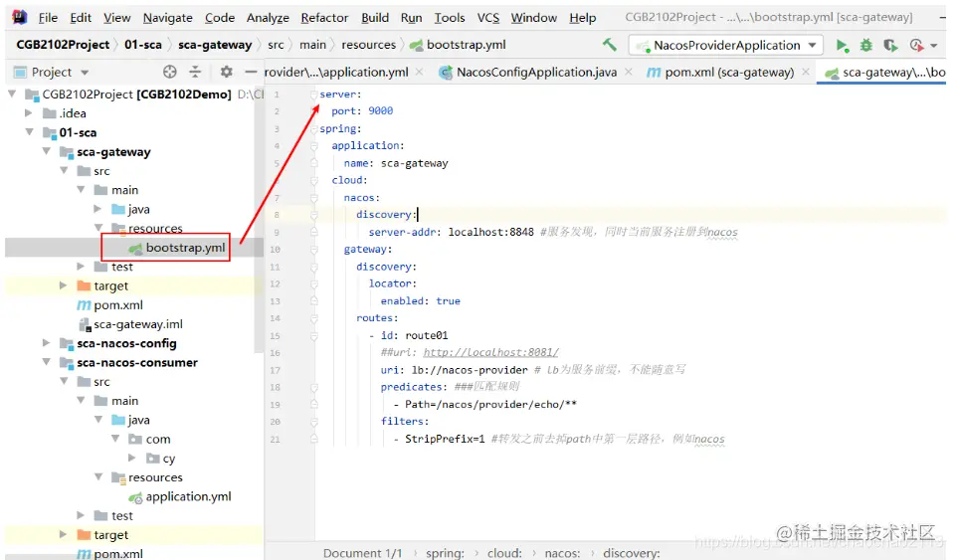The height and width of the screenshot is (560, 953).
Task: Start debugging with the bug icon
Action: click(x=866, y=45)
